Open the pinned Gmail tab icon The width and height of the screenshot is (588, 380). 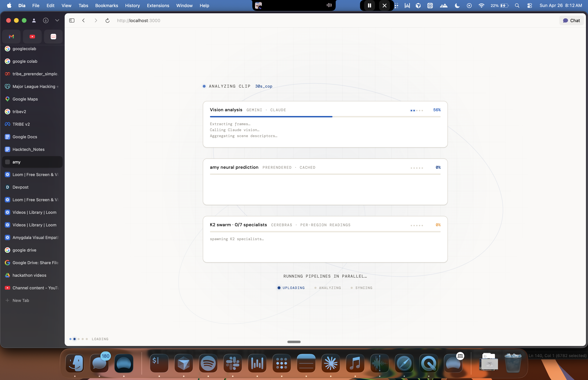click(x=11, y=37)
